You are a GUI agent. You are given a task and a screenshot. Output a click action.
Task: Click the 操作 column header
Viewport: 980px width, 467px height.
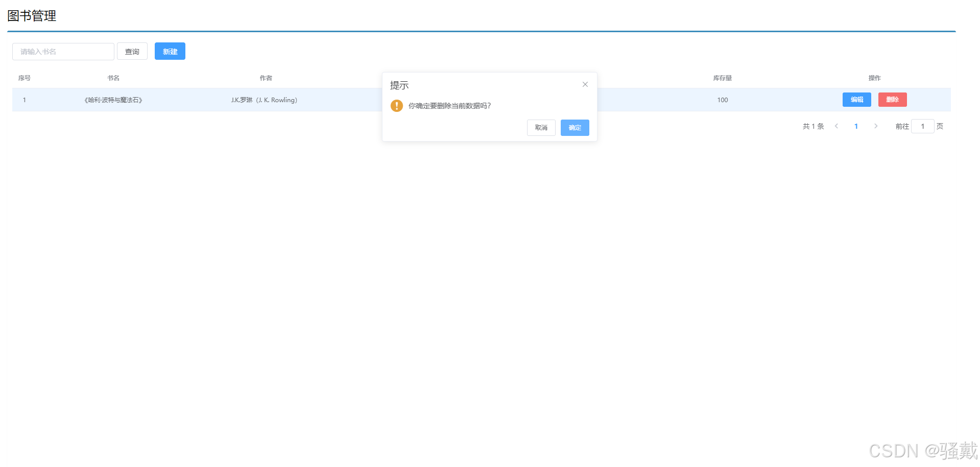874,78
